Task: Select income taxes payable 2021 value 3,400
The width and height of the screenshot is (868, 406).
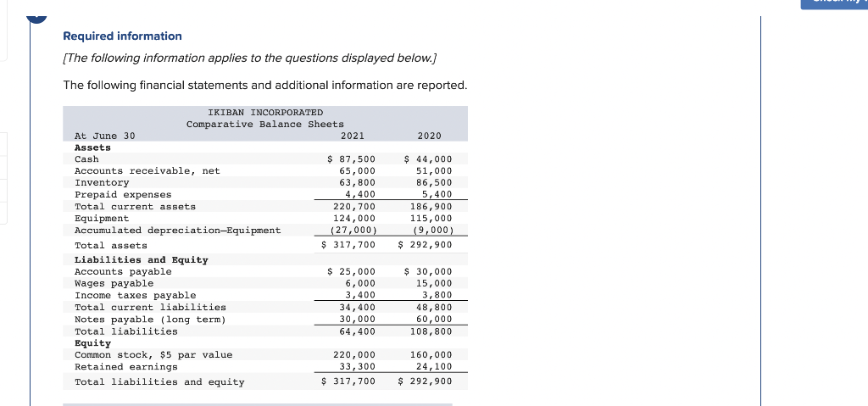Action: click(360, 295)
